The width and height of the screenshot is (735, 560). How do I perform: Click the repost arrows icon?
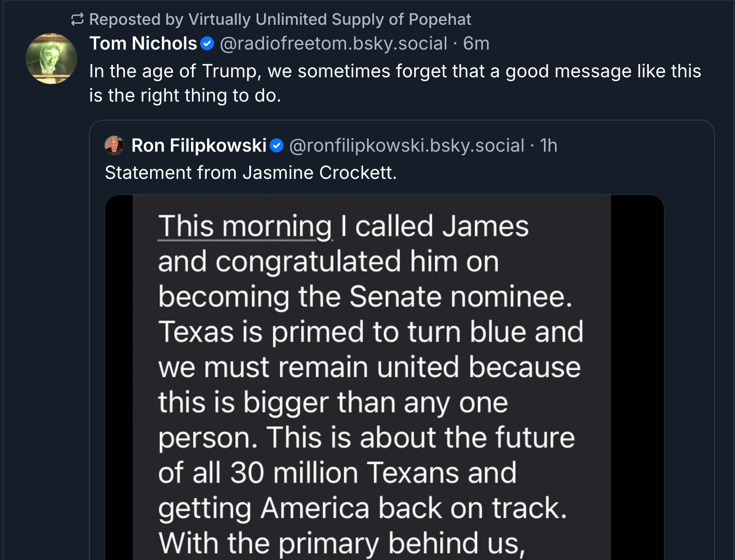77,19
